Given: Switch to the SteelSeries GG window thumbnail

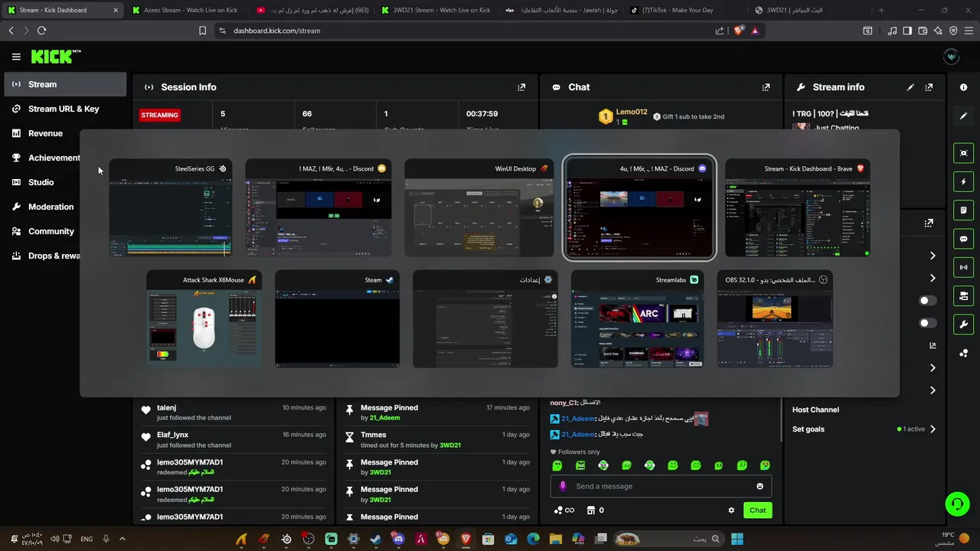Looking at the screenshot, I should pyautogui.click(x=170, y=207).
